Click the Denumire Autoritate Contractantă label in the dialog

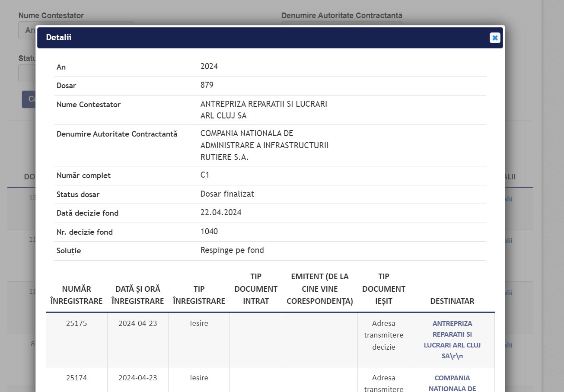(x=117, y=134)
